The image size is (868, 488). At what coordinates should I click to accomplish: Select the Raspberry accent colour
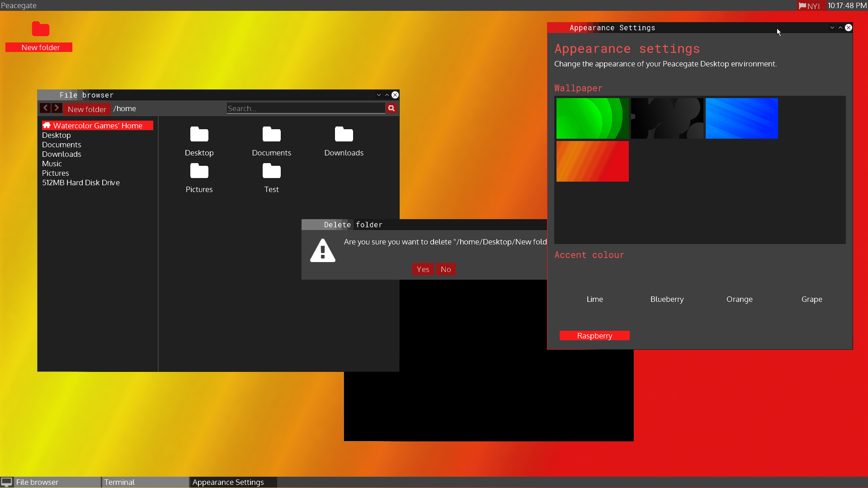tap(594, 336)
